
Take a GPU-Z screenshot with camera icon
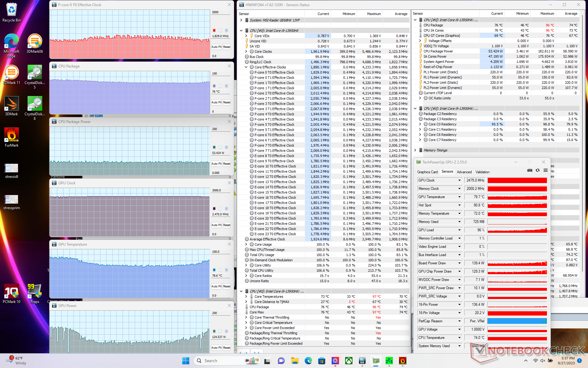coord(530,170)
